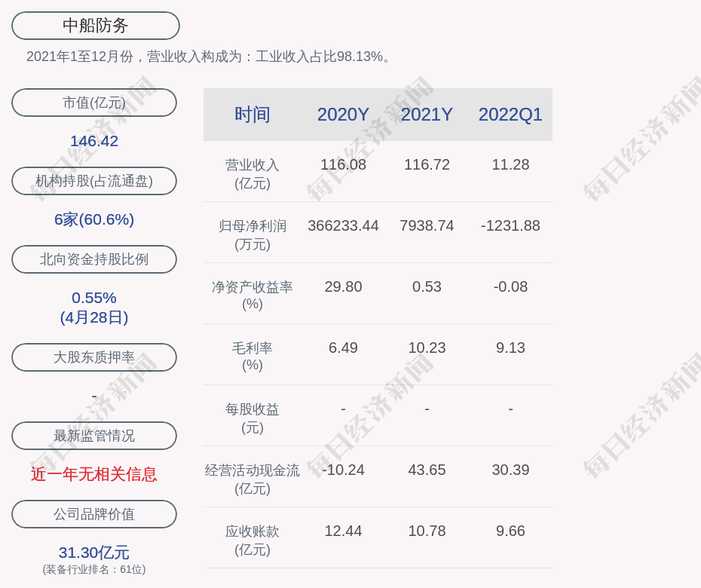The image size is (701, 588).
Task: Select net profit value -1231.88
Action: (x=510, y=226)
